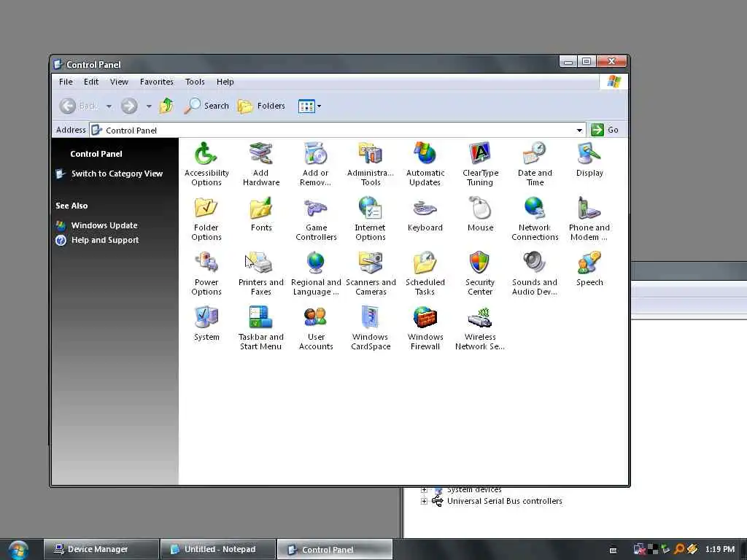This screenshot has height=560, width=747.
Task: Open the Views dropdown button
Action: click(x=309, y=106)
